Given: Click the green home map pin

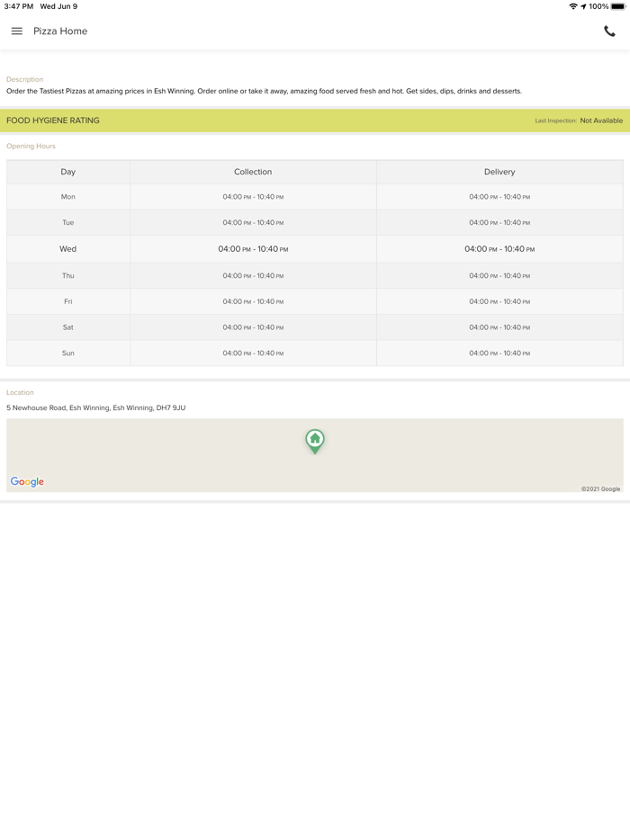Looking at the screenshot, I should tap(315, 440).
